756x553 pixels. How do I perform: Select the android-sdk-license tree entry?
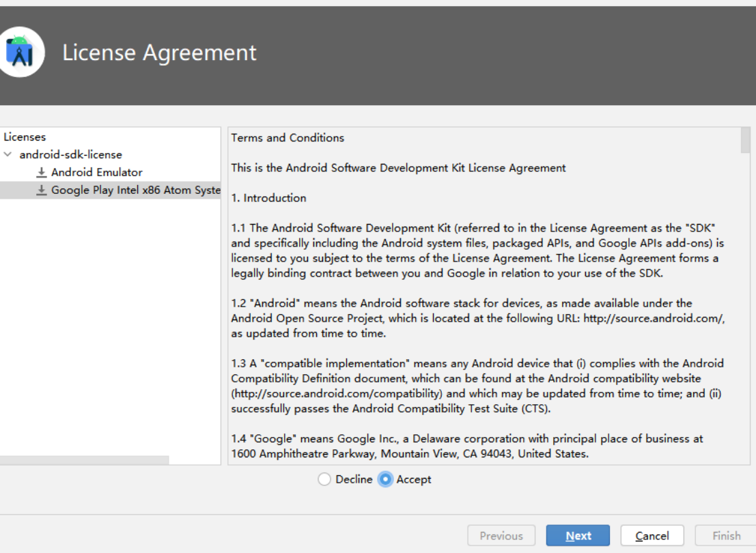pyautogui.click(x=70, y=154)
